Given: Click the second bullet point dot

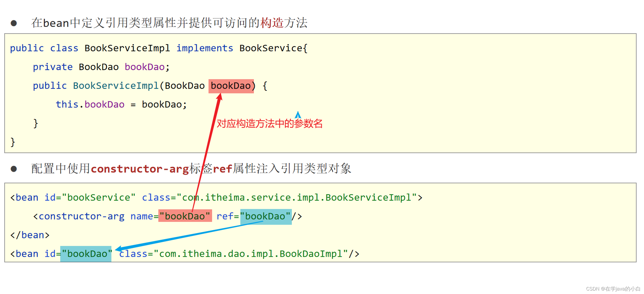Looking at the screenshot, I should click(14, 169).
